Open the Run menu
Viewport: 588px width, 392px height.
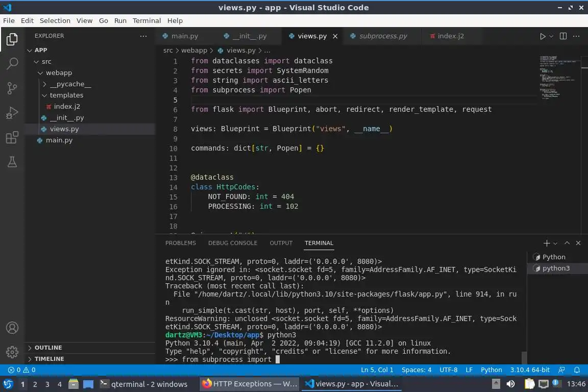pos(120,20)
